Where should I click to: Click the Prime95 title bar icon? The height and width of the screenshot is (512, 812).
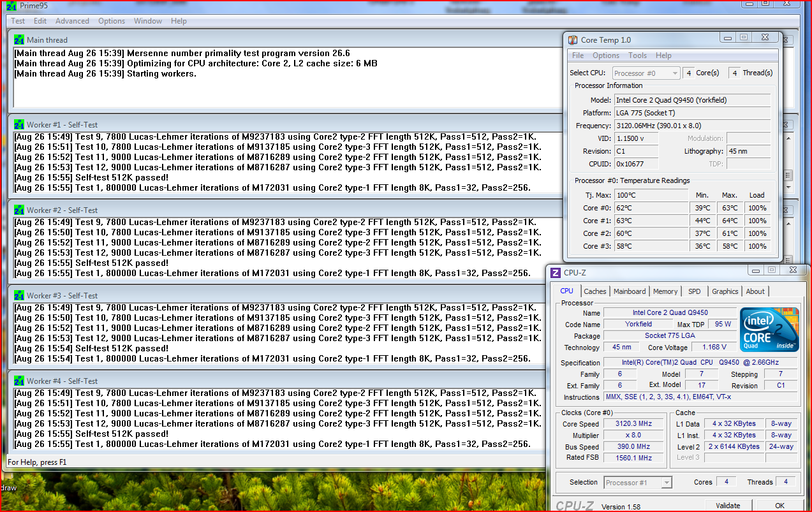(x=13, y=5)
